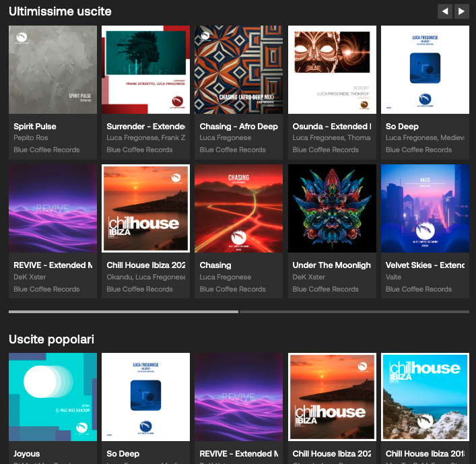This screenshot has width=476, height=464.
Task: Click Chill House Ibiza 202 title in Uscite popolari
Action: pos(332,454)
